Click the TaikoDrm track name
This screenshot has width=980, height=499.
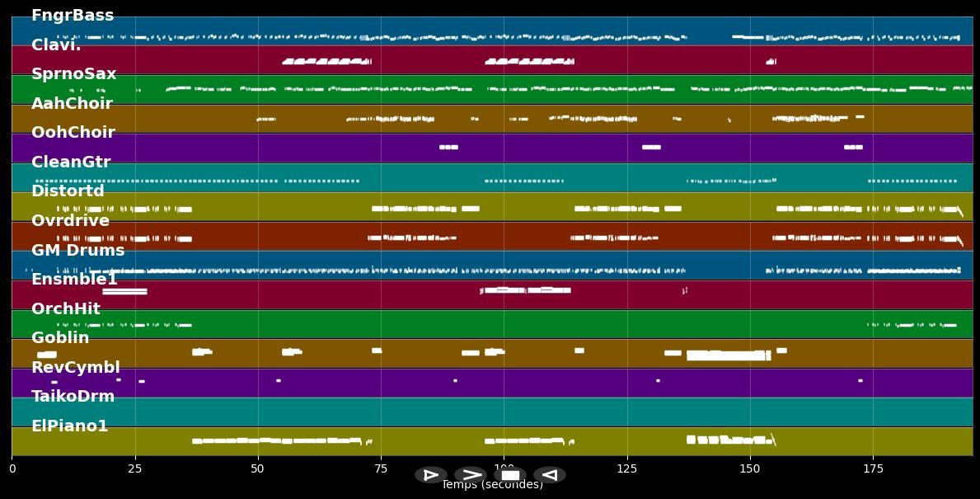73,397
